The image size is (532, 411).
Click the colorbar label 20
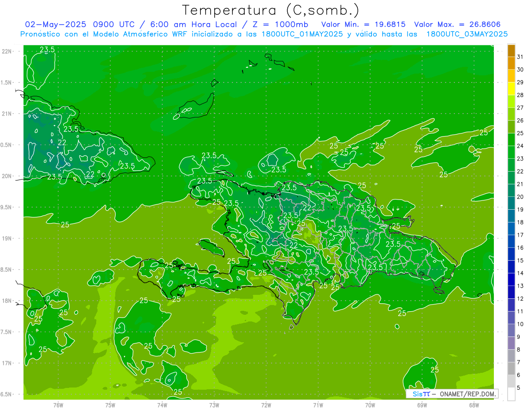[x=520, y=197]
